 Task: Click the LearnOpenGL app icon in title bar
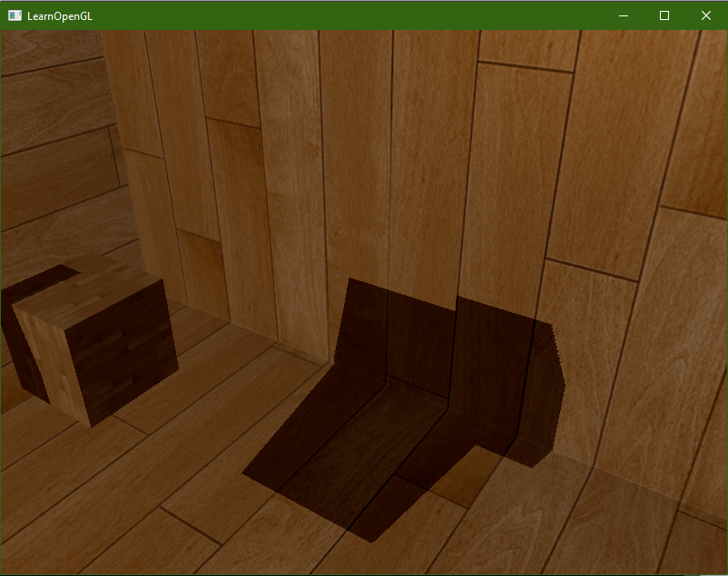click(15, 15)
